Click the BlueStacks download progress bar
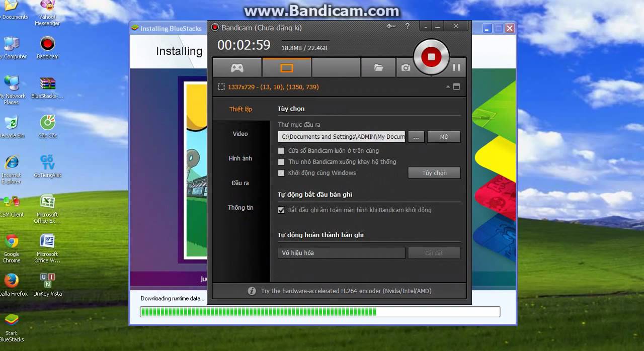Viewport: 644px width, 351px height. (x=320, y=312)
